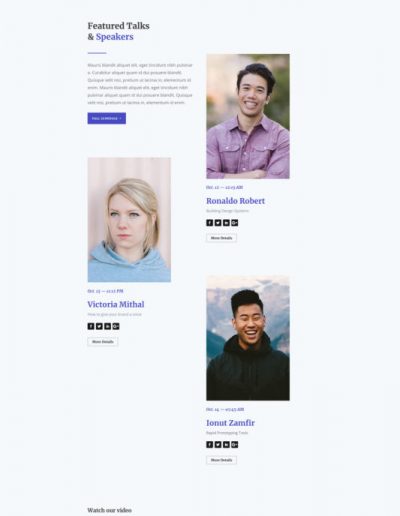Open Ronaldo Robert's Twitter icon
Viewport: 400px width, 516px height.
pos(218,223)
